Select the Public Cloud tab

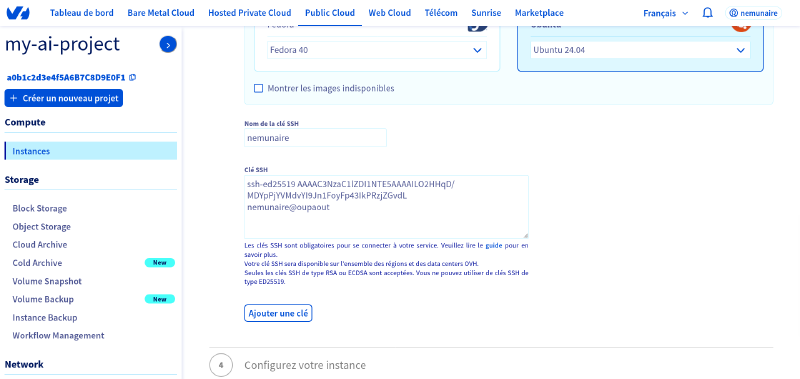point(330,13)
